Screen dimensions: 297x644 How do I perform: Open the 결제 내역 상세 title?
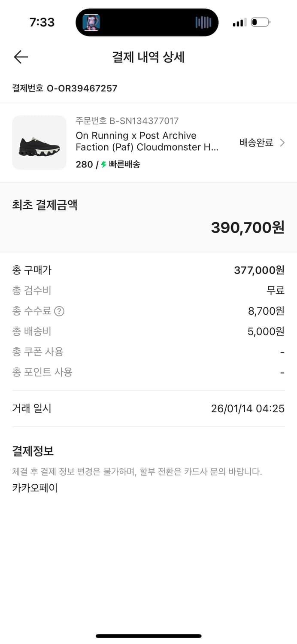(x=148, y=57)
